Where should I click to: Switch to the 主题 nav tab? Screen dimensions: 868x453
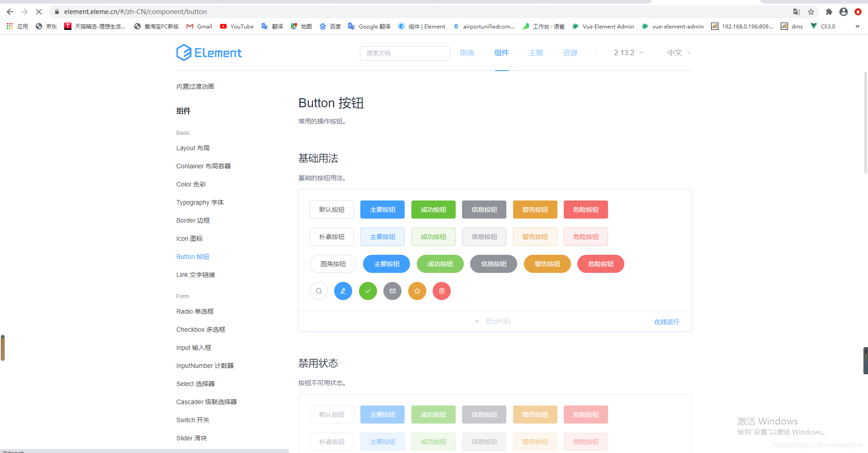coord(536,52)
